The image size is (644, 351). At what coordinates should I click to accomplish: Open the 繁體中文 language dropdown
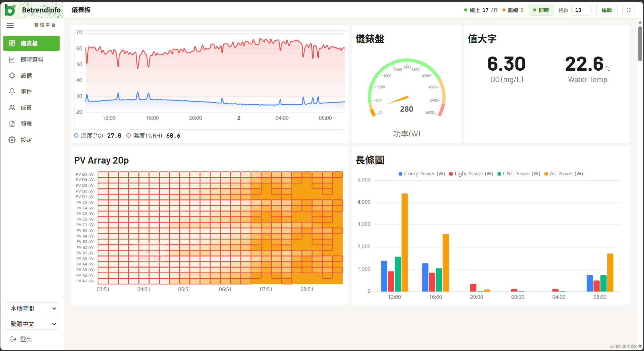point(32,324)
